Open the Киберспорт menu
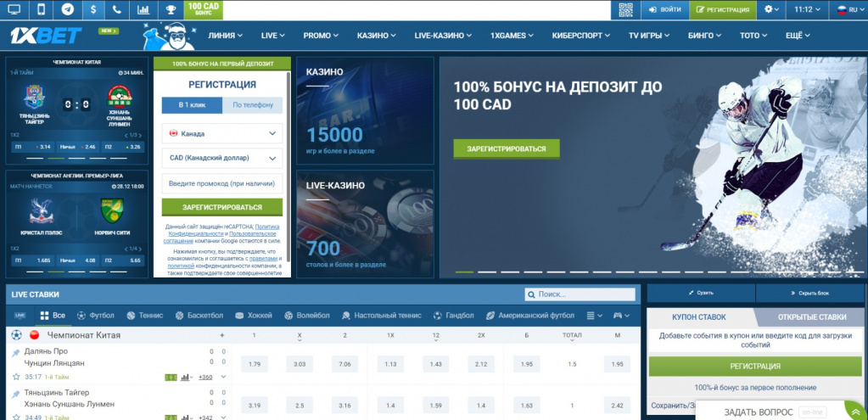The width and height of the screenshot is (868, 420). tap(580, 36)
